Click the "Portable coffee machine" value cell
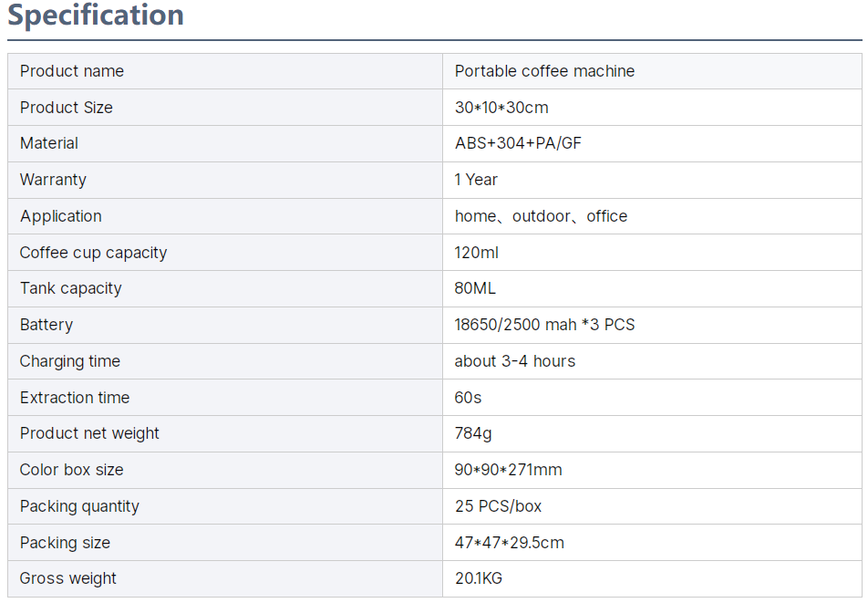 pyautogui.click(x=544, y=71)
